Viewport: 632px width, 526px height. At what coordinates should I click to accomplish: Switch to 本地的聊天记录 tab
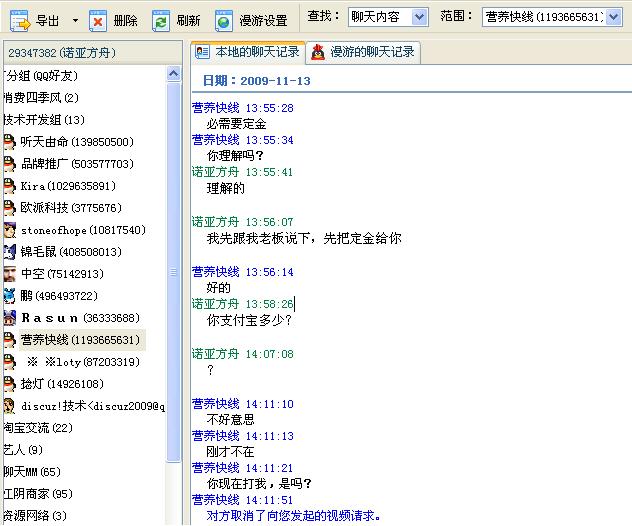point(247,52)
